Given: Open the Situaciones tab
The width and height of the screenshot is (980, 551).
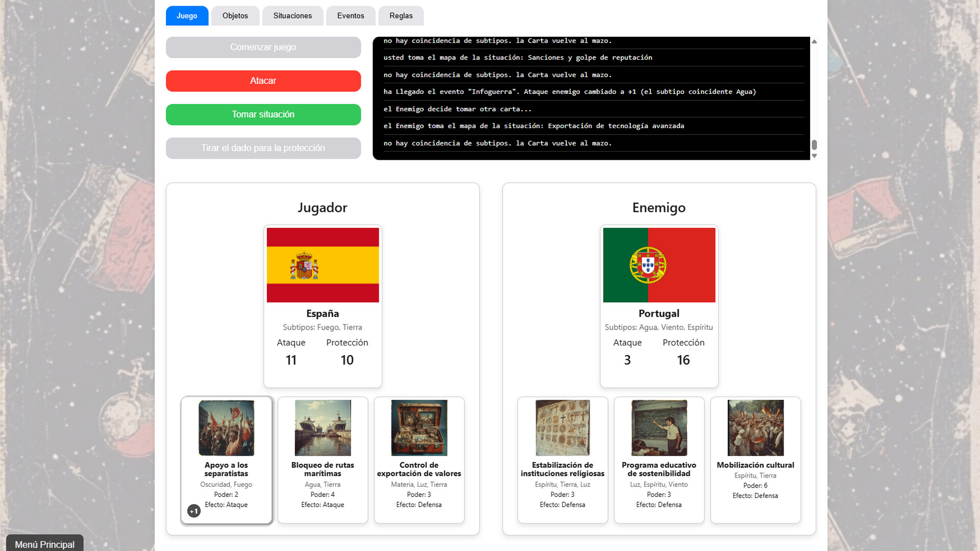Looking at the screenshot, I should point(292,16).
